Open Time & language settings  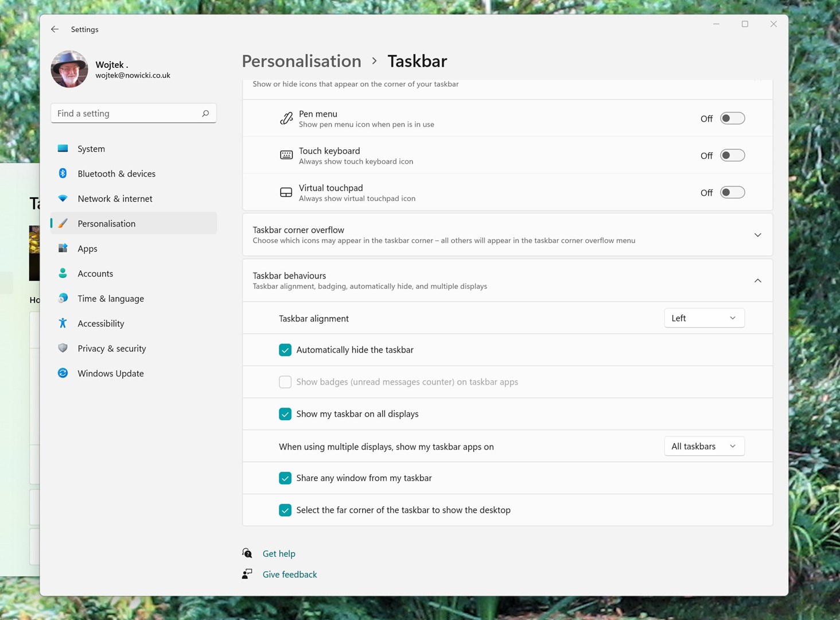click(x=134, y=299)
